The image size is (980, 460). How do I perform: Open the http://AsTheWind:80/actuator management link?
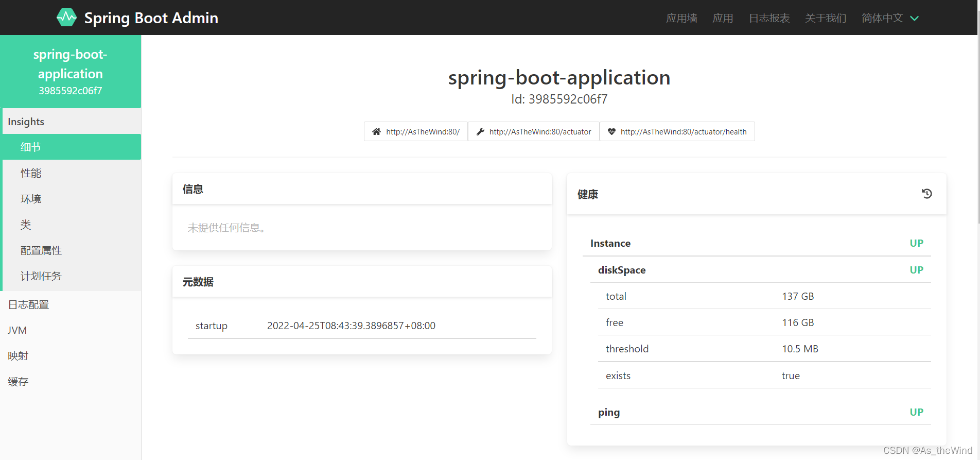click(x=534, y=131)
